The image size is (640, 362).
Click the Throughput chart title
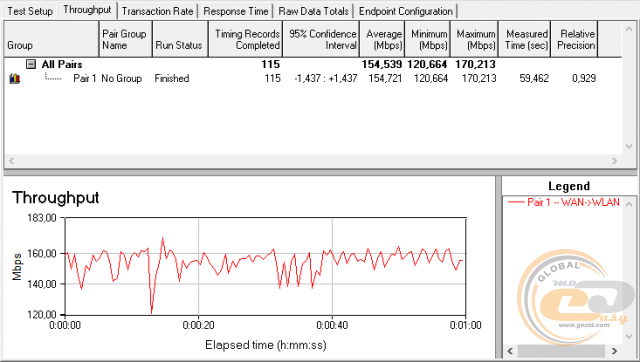pyautogui.click(x=56, y=198)
